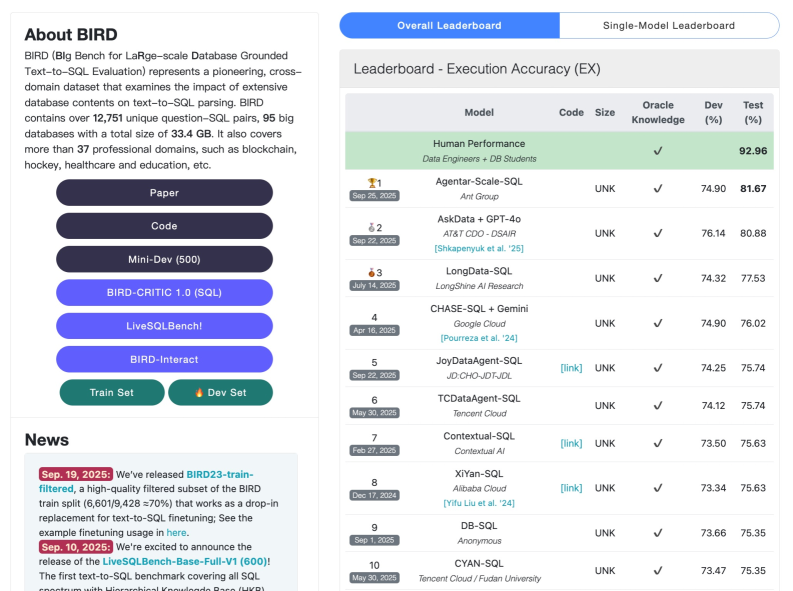Click the gold trophy icon for rank 1

[x=372, y=183]
